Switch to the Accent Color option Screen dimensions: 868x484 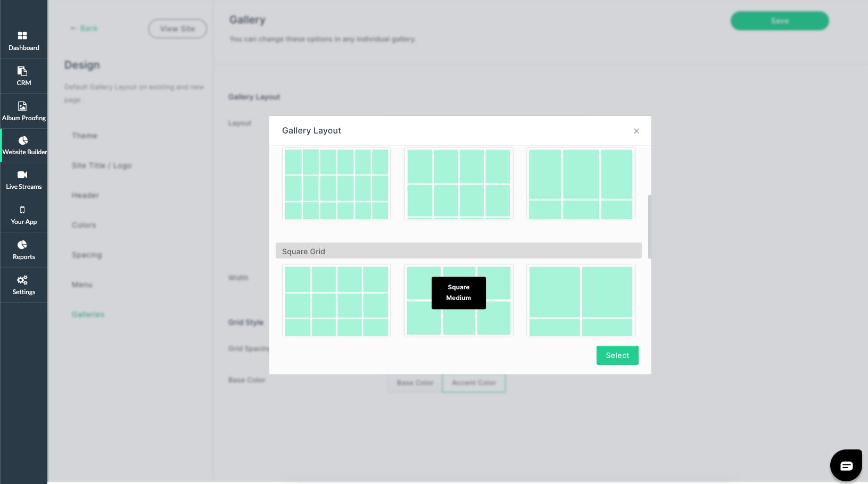click(x=474, y=382)
